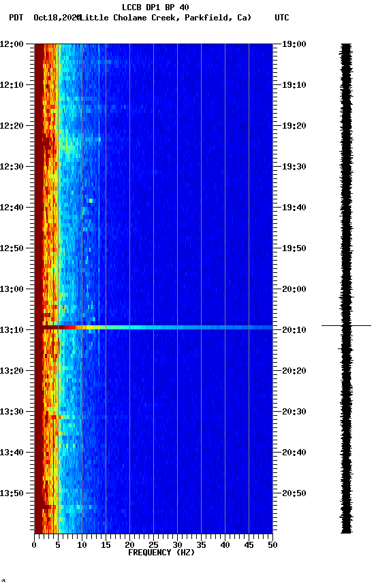Viewport: 376px width, 588px height.
Task: Click the 5 Hz frequency tick label
Action: coord(58,546)
